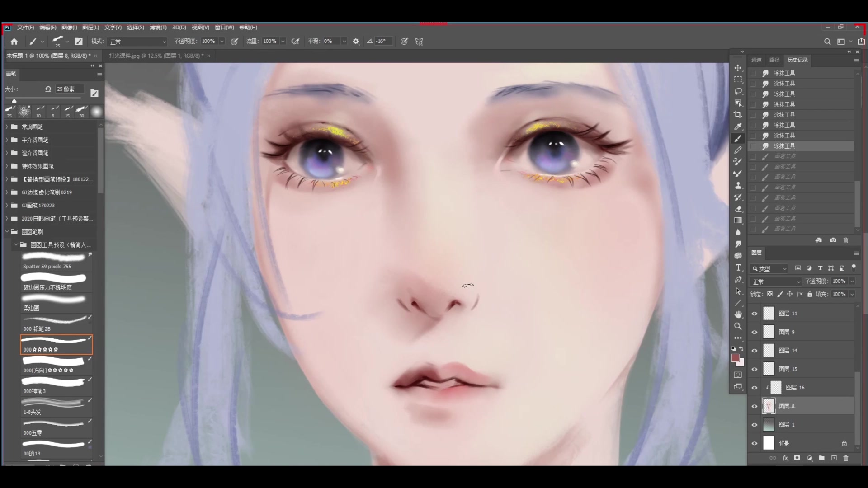
Task: Toggle symmetry paint butterfly icon
Action: tap(419, 42)
